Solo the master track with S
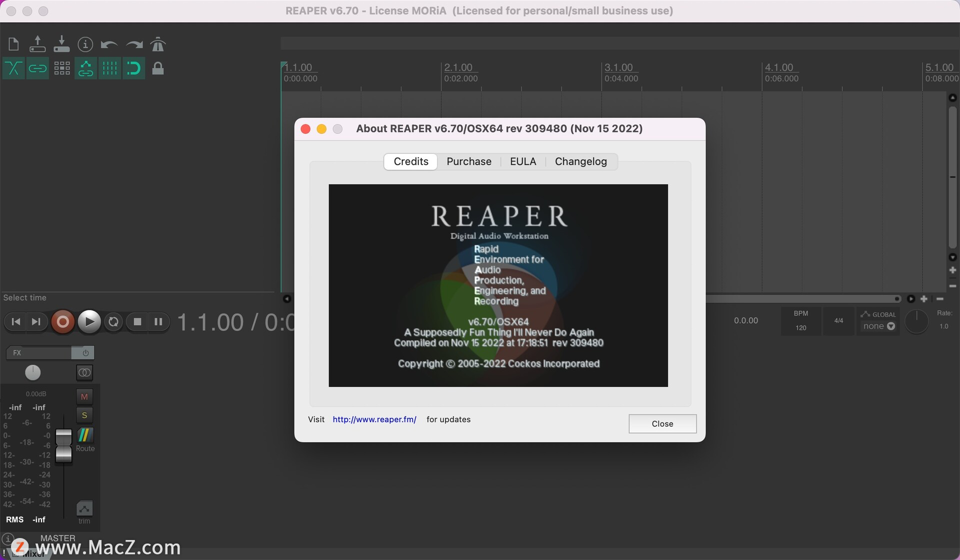This screenshot has width=960, height=560. tap(84, 415)
